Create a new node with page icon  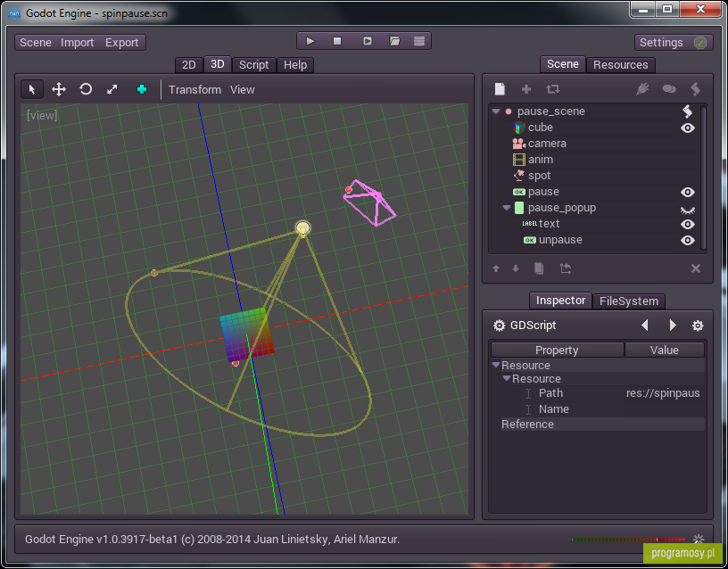pyautogui.click(x=500, y=88)
